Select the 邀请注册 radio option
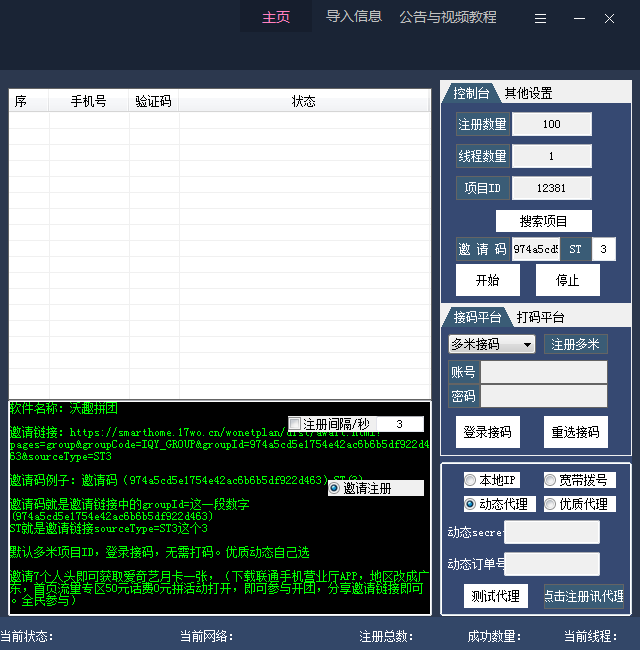The width and height of the screenshot is (640, 650). 335,488
